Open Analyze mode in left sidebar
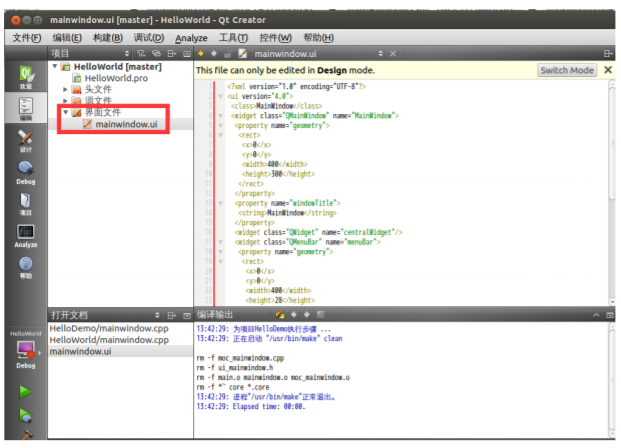This screenshot has height=448, width=621. (x=25, y=236)
